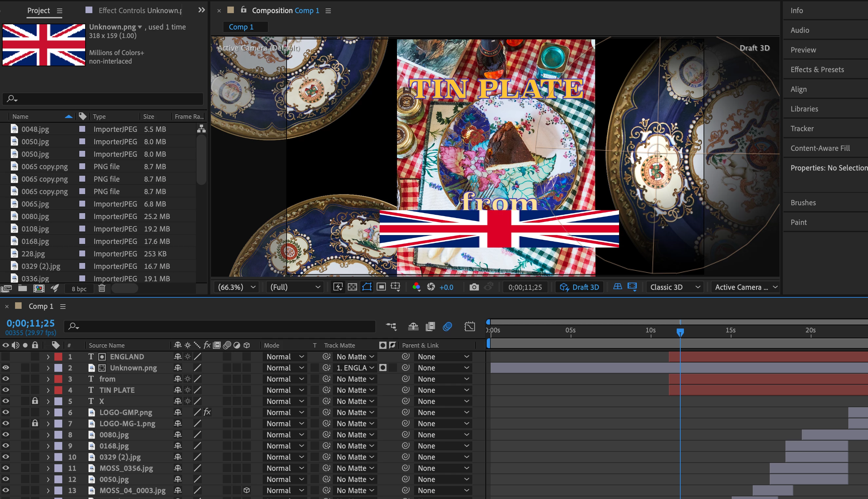Show channel and color management settings icon

[416, 287]
